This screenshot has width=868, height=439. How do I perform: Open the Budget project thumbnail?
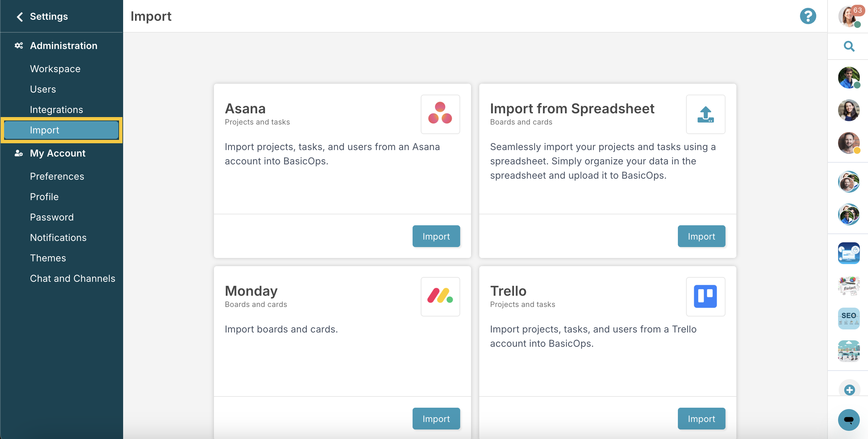tap(849, 286)
